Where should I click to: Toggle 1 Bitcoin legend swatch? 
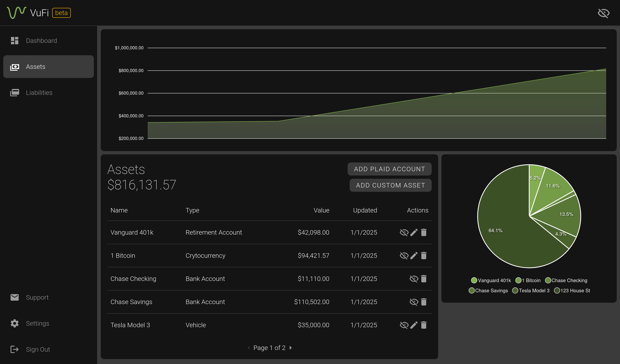518,280
